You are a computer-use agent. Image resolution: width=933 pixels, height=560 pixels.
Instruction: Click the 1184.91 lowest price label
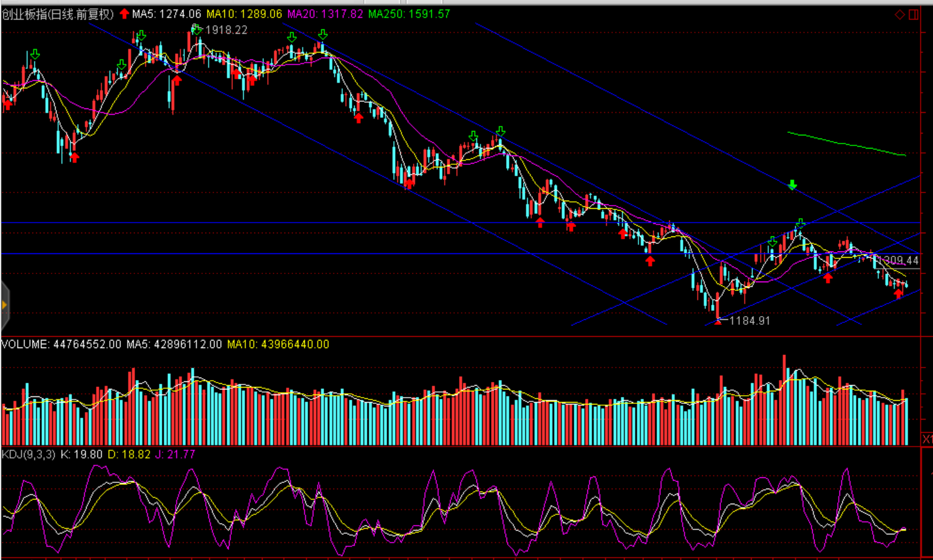click(749, 321)
